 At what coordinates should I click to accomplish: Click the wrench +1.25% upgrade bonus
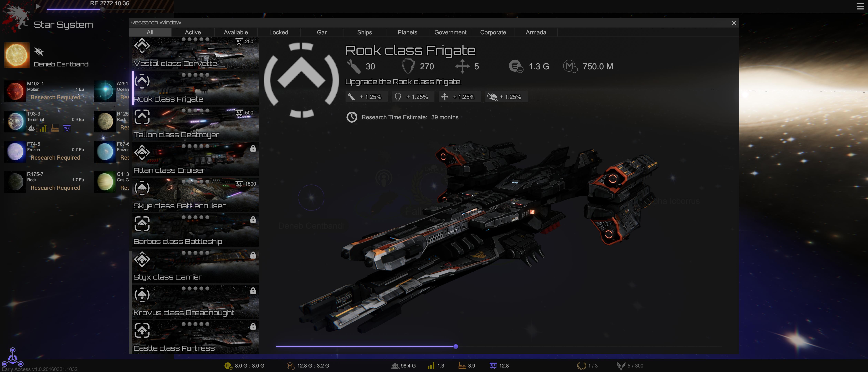pos(366,97)
